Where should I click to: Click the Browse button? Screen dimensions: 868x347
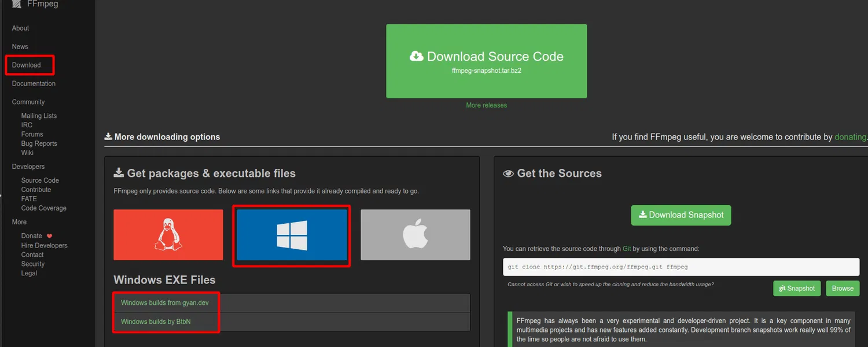tap(843, 289)
